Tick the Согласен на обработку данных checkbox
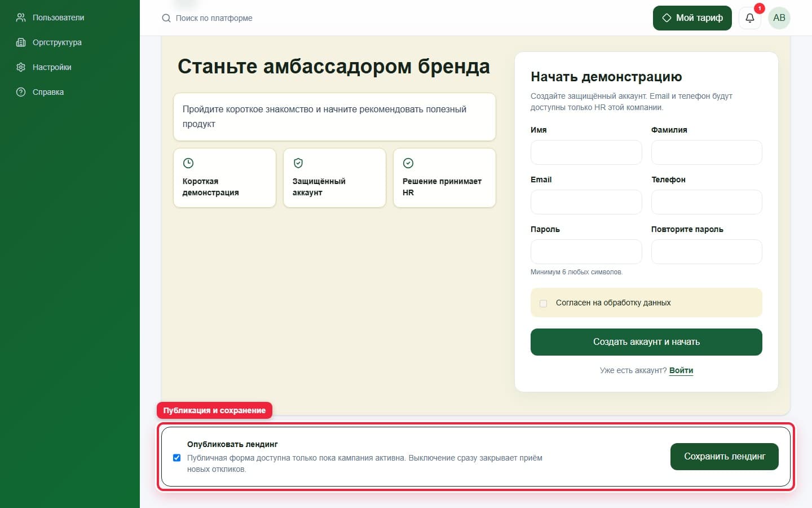This screenshot has width=812, height=508. pyautogui.click(x=544, y=303)
